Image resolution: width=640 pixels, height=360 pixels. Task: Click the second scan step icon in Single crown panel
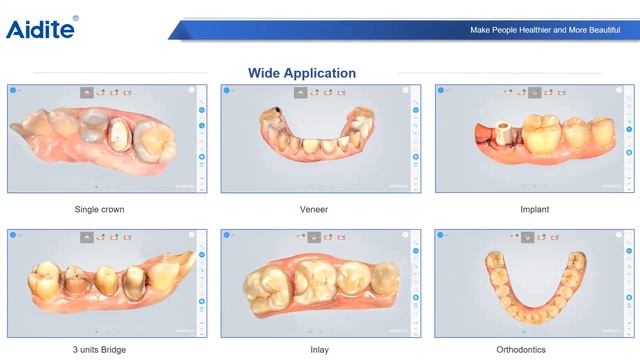[x=101, y=93]
